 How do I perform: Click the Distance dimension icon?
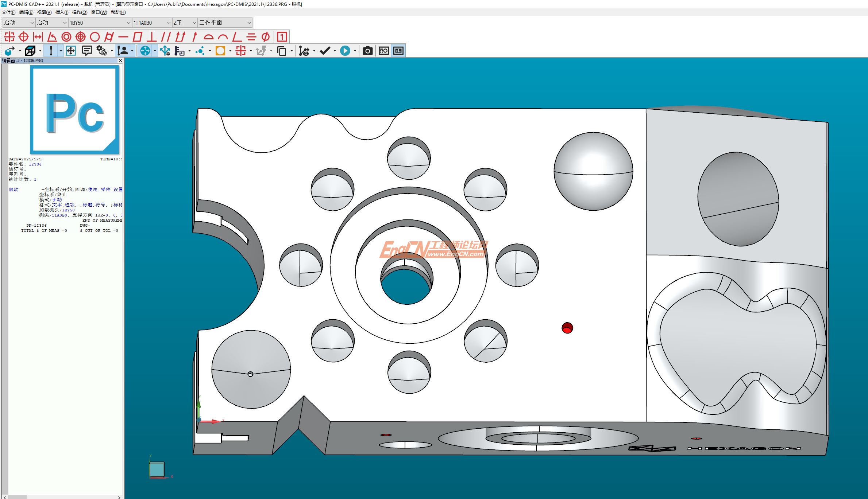point(38,37)
